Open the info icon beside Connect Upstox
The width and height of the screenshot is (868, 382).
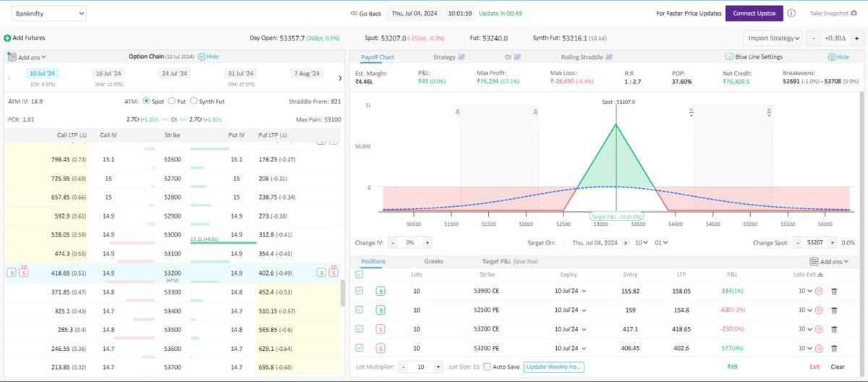791,13
